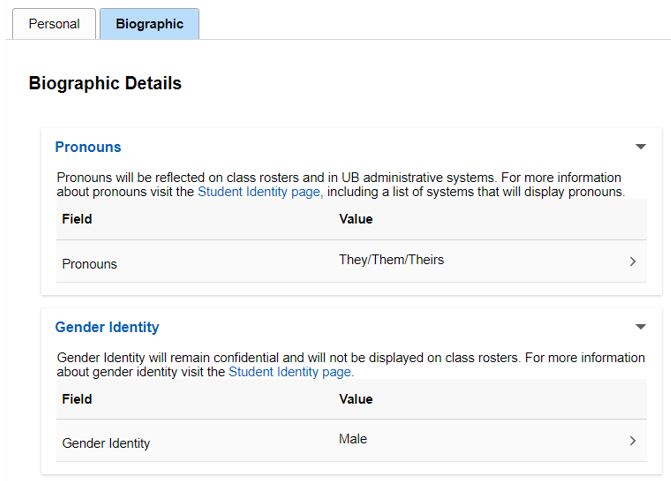
Task: Click the Pronouns section heading
Action: [88, 147]
